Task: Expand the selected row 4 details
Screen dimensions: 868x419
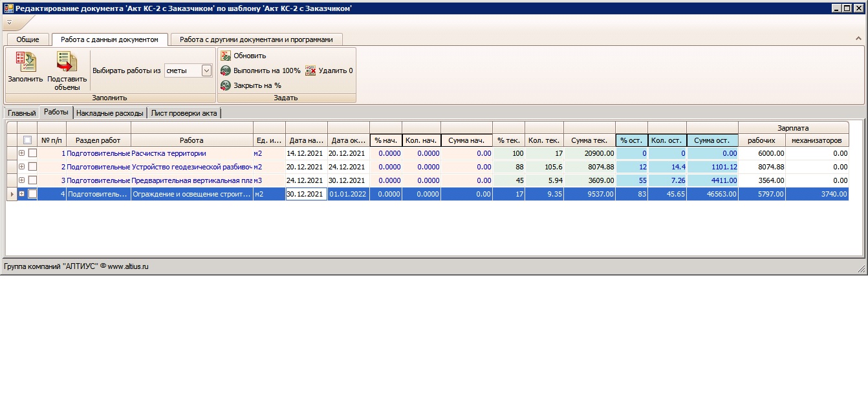Action: (21, 193)
